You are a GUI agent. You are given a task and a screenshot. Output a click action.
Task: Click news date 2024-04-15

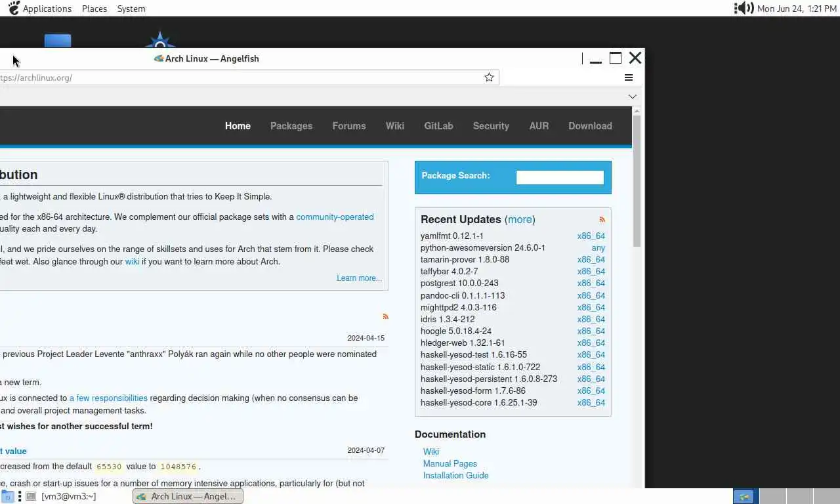tap(366, 339)
